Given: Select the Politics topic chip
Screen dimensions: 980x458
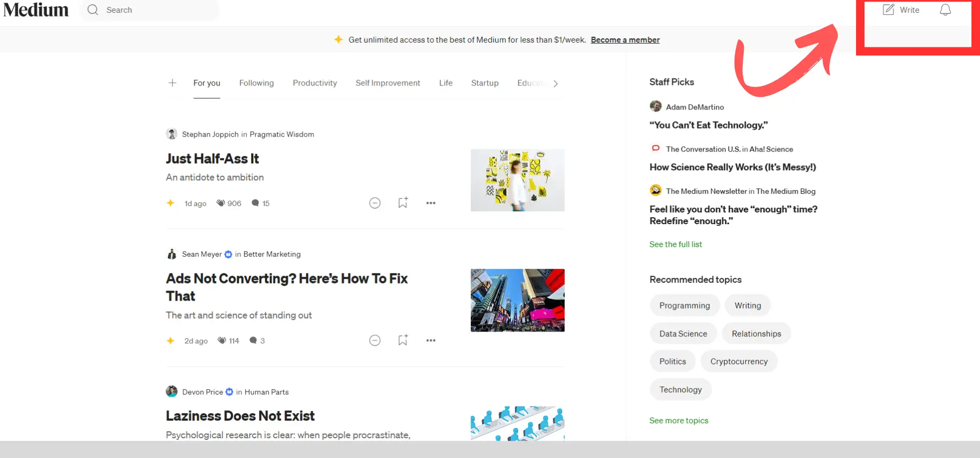Looking at the screenshot, I should click(672, 361).
